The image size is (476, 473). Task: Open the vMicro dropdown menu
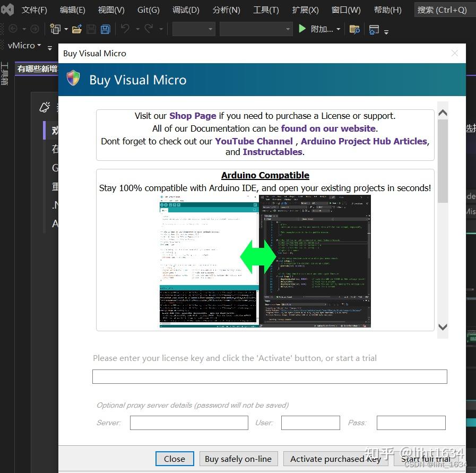[24, 46]
